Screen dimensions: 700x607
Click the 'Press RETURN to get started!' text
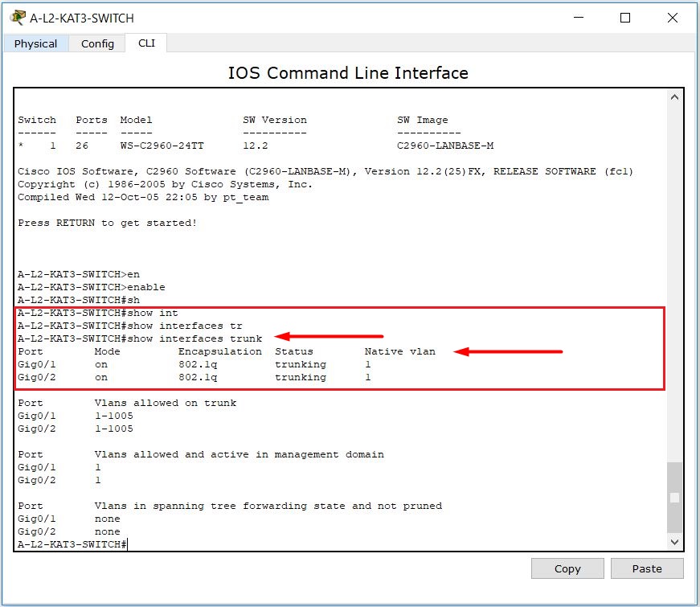tap(107, 223)
